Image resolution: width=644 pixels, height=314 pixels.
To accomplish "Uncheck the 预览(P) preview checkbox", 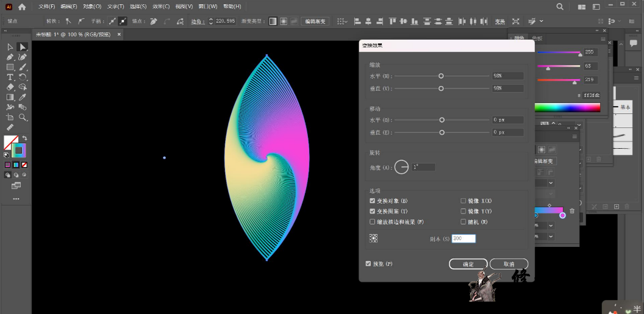I will [368, 263].
